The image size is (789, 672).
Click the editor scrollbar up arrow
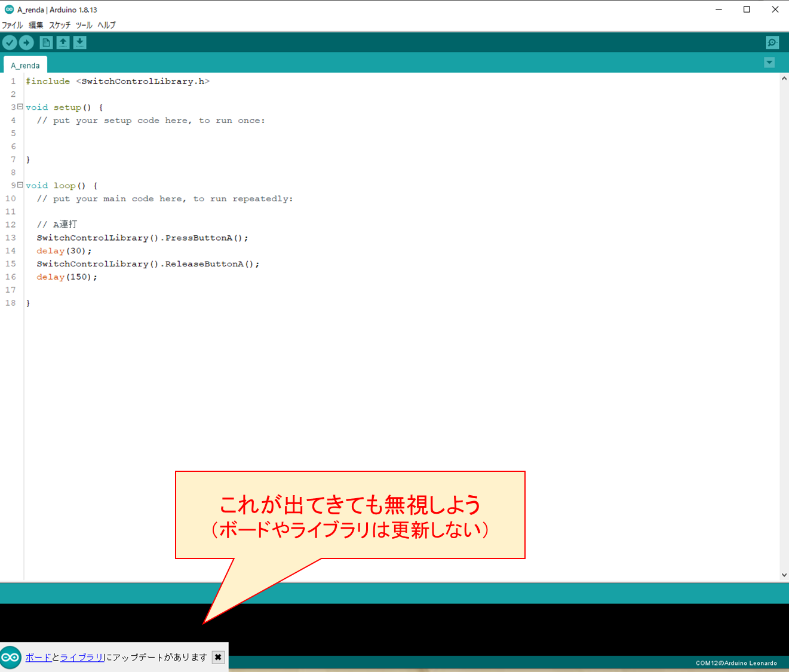[x=784, y=79]
